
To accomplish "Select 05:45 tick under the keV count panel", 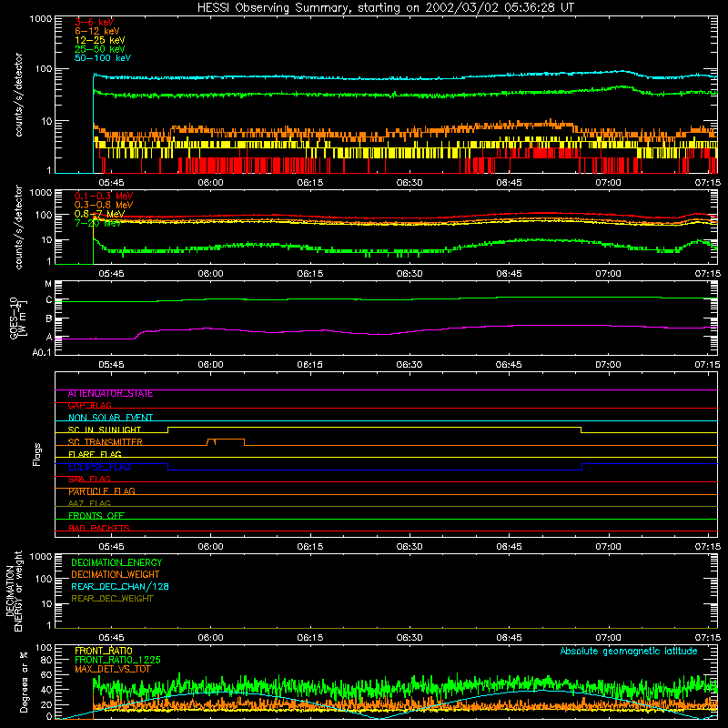I will point(111,183).
